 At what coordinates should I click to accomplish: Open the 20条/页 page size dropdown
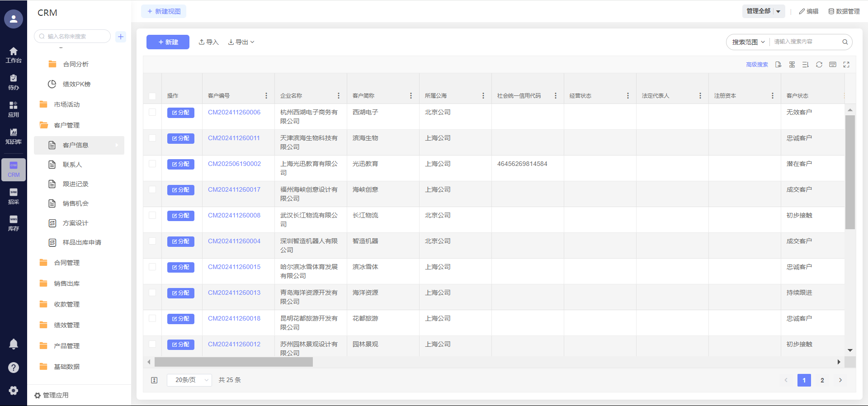(x=189, y=380)
